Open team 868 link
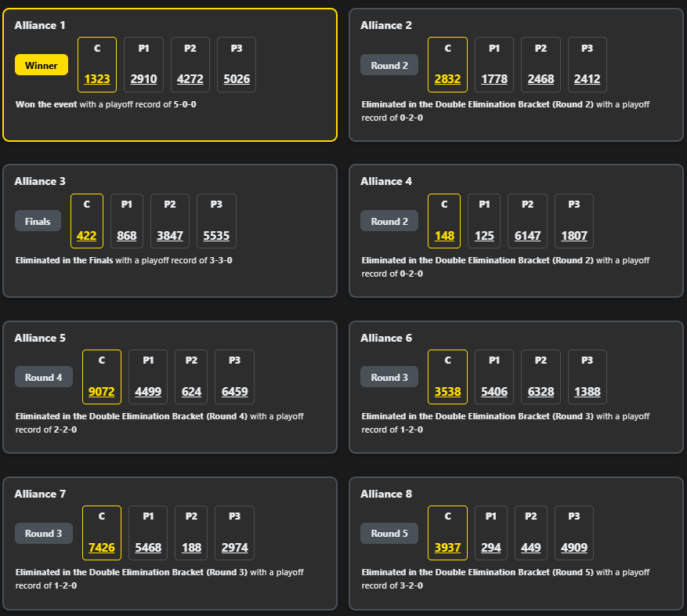 [x=127, y=235]
